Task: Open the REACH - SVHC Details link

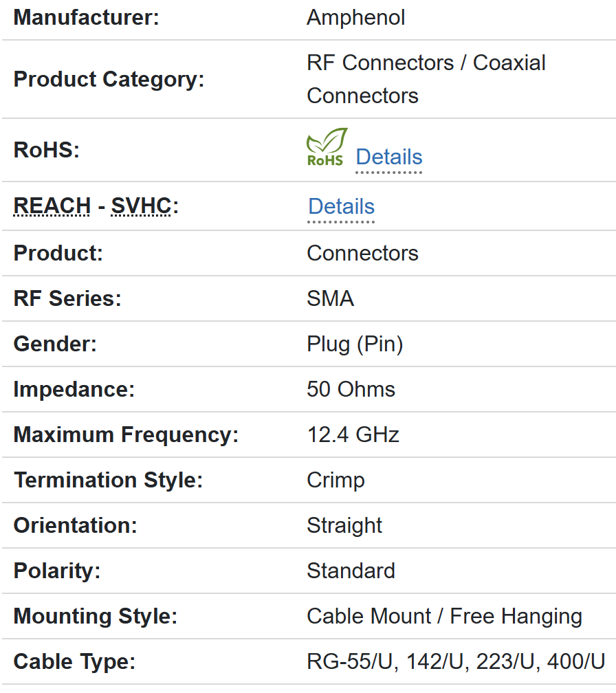Action: click(x=342, y=206)
